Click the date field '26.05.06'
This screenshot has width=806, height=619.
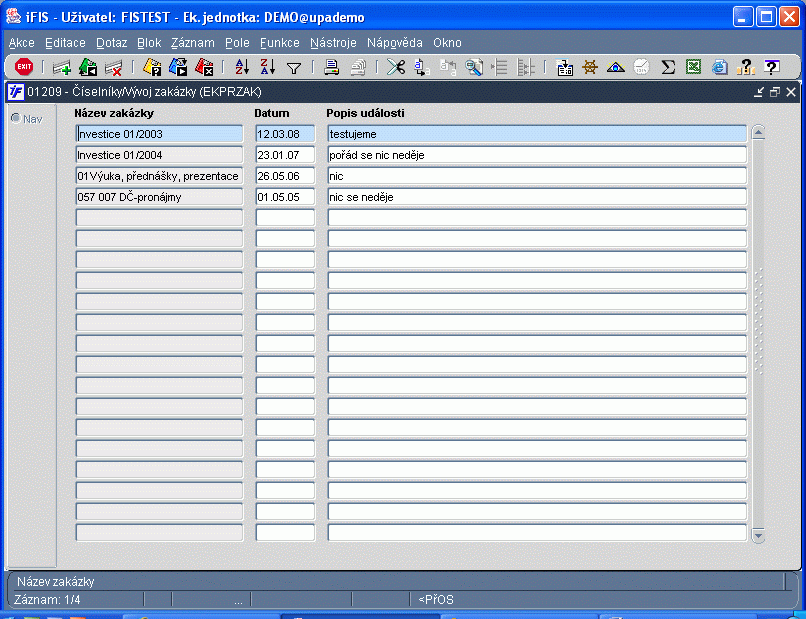285,176
